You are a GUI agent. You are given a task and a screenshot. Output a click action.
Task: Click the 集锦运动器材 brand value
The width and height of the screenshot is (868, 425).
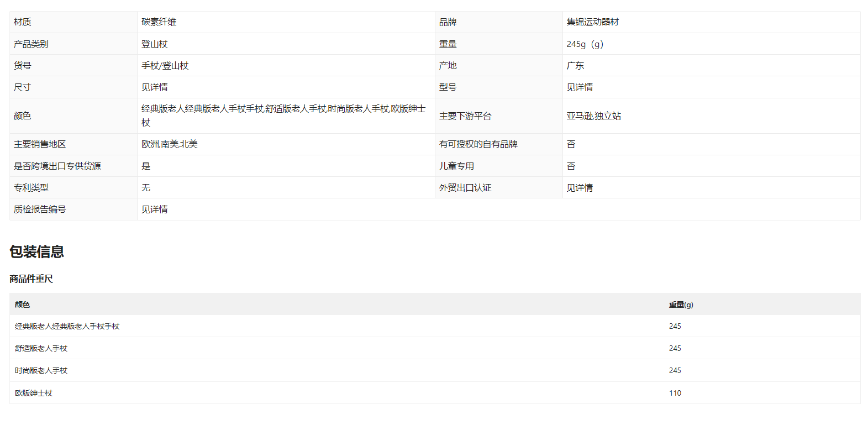click(592, 22)
